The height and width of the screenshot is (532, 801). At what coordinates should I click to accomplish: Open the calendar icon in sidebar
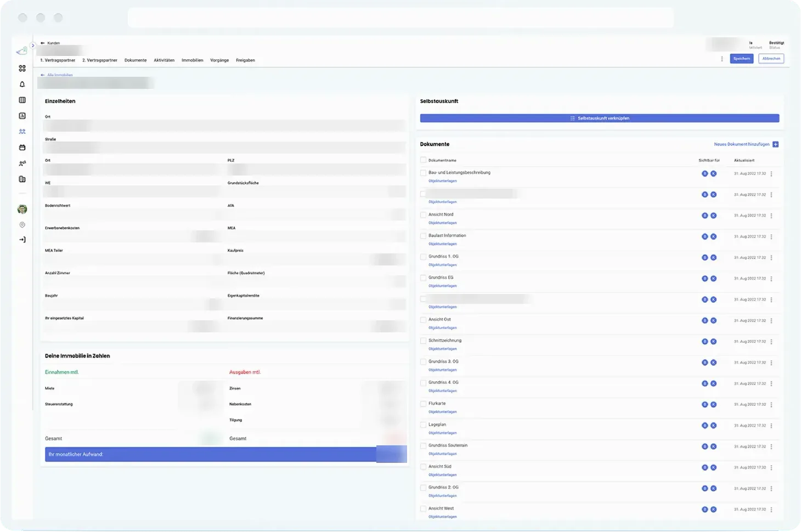tap(22, 148)
